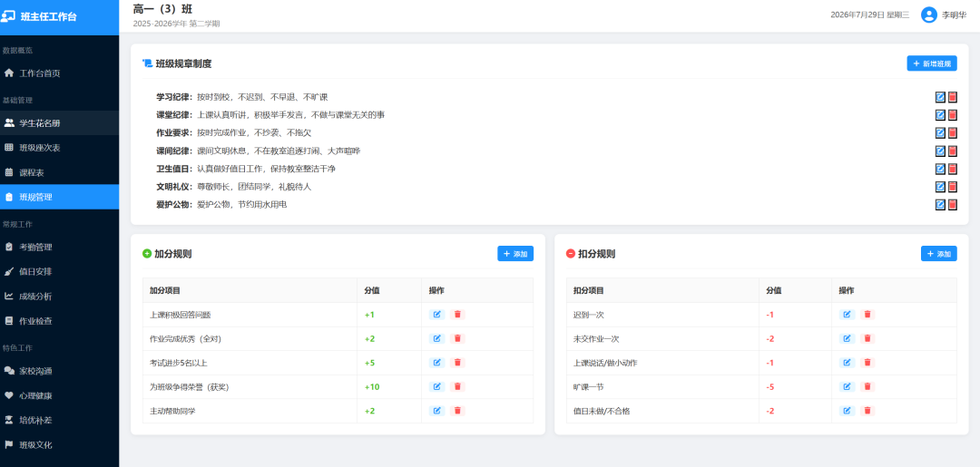Delete the 爱护公物 rule

(x=953, y=205)
